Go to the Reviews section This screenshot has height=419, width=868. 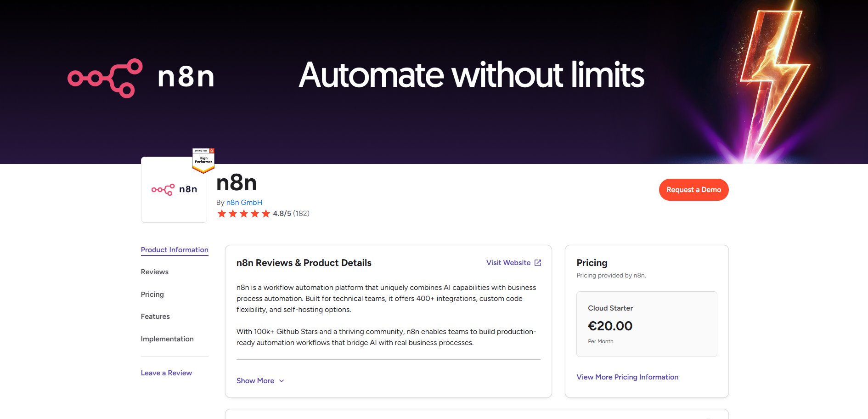tap(155, 272)
